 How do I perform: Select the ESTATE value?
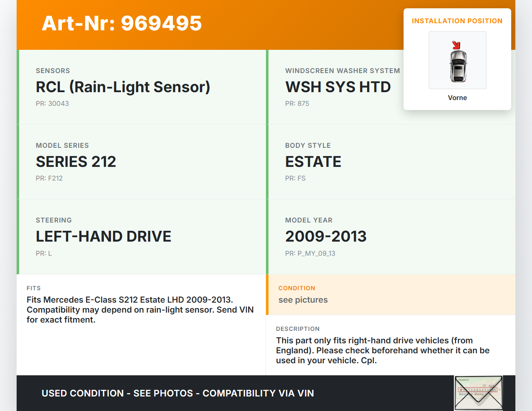tap(313, 161)
